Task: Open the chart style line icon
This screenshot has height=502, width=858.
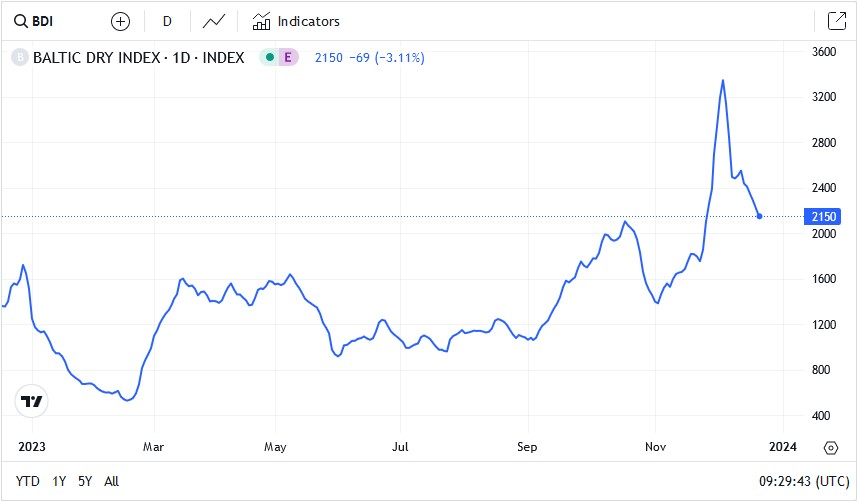Action: click(x=213, y=21)
